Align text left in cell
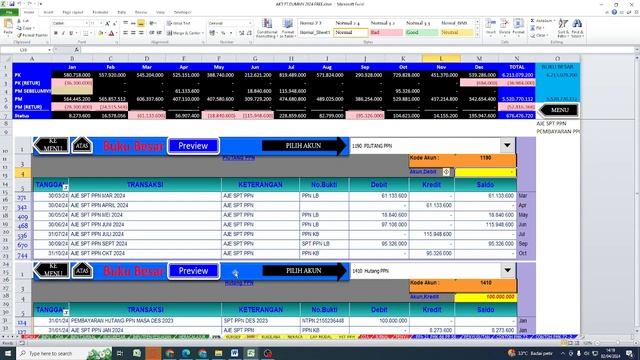The height and width of the screenshot is (360, 640). click(x=125, y=33)
